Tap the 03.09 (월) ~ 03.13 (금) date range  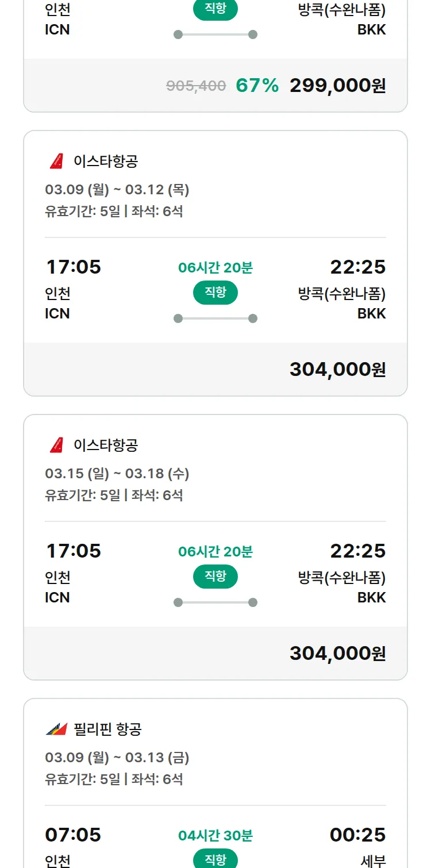[117, 758]
